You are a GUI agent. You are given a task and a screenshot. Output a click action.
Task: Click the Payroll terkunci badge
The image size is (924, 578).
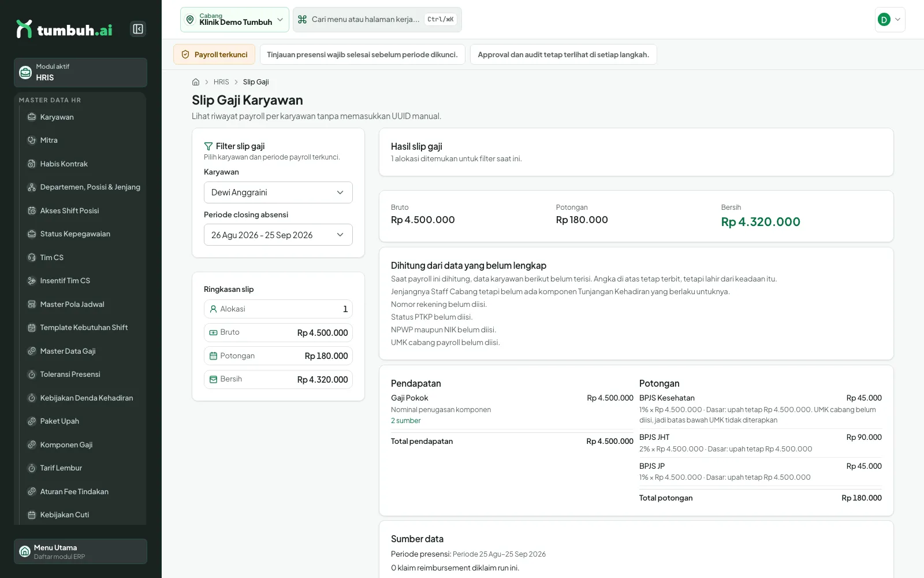[214, 54]
